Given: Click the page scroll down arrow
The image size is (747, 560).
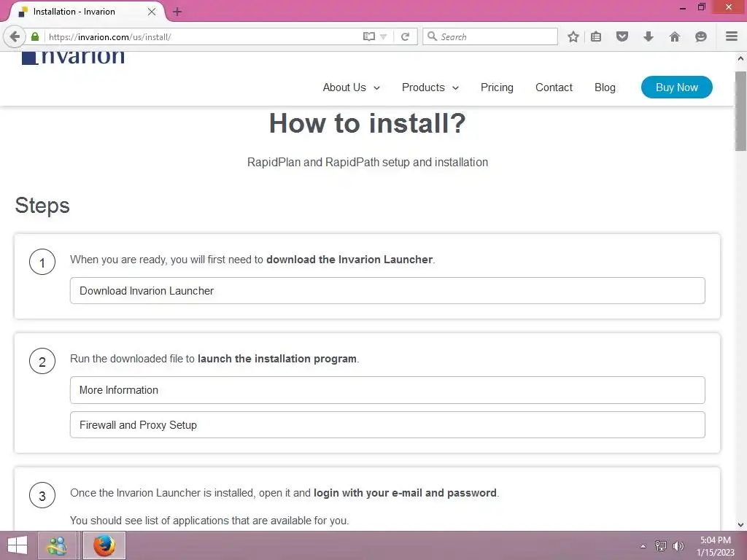Looking at the screenshot, I should tap(740, 525).
